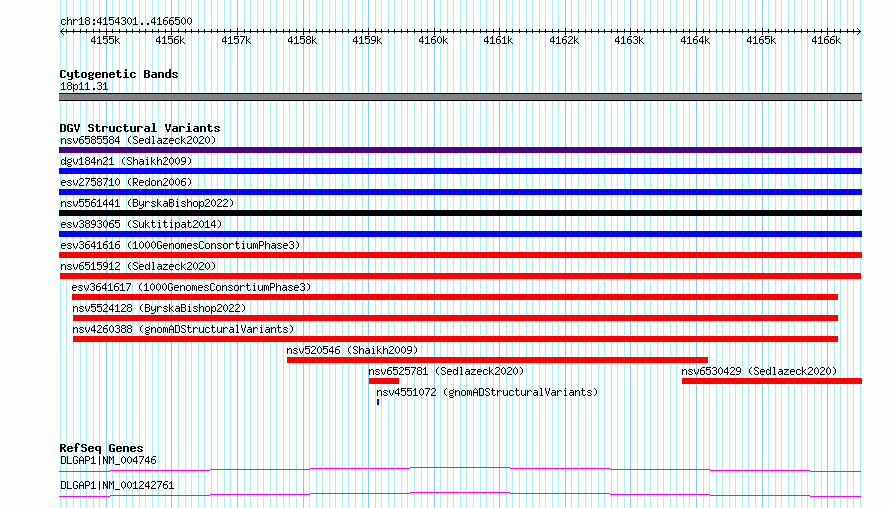Open the DGV Structural Variants track title
This screenshot has width=890, height=508.
click(x=140, y=128)
